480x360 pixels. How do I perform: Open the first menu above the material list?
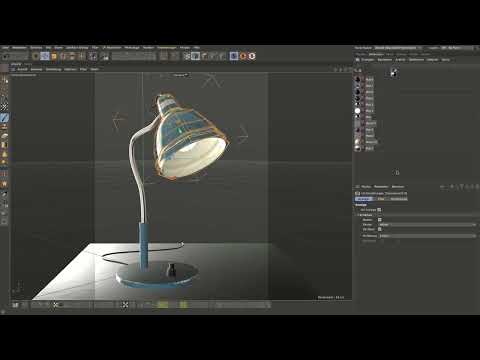(x=368, y=60)
